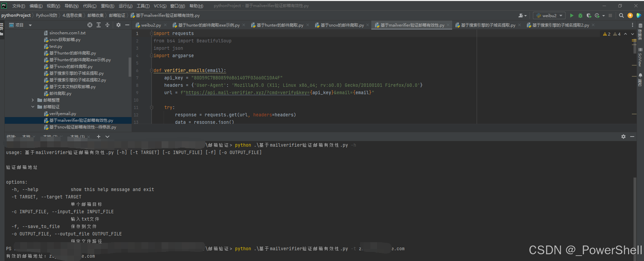
Task: Click the project tree scrollbar
Action: 130,67
